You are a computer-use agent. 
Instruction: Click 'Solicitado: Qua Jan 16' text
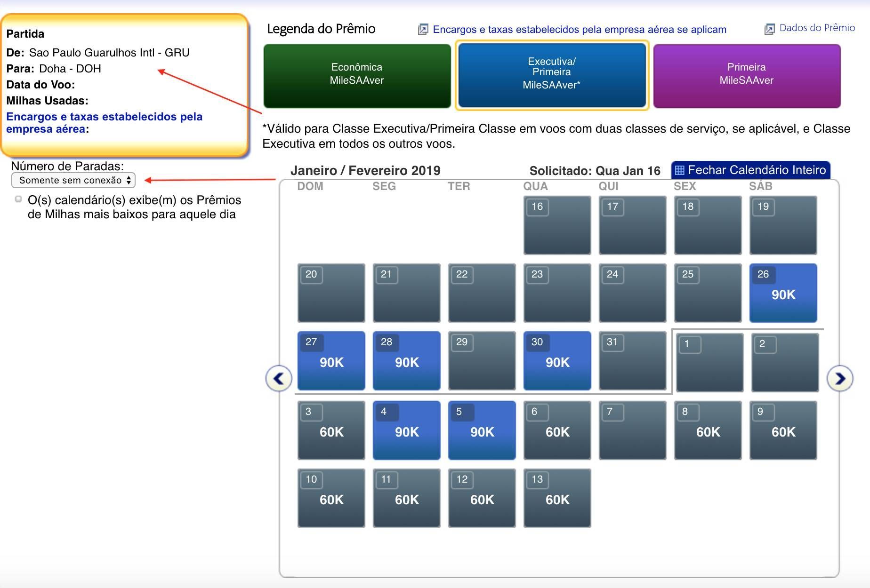click(595, 171)
